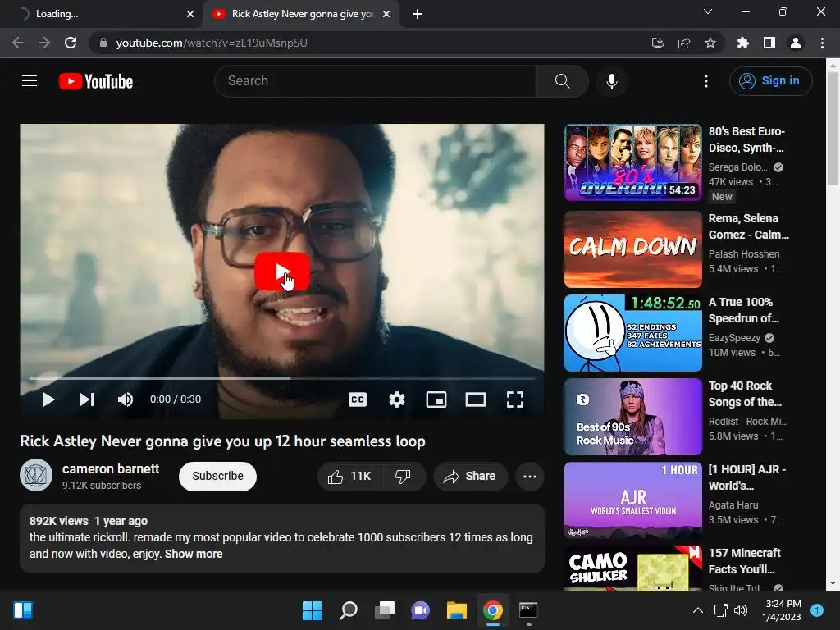
Task: Go back in browser history
Action: click(18, 43)
